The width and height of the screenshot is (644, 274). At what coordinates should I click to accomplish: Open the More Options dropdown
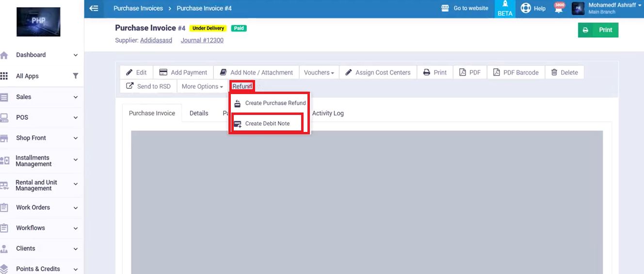[x=202, y=86]
